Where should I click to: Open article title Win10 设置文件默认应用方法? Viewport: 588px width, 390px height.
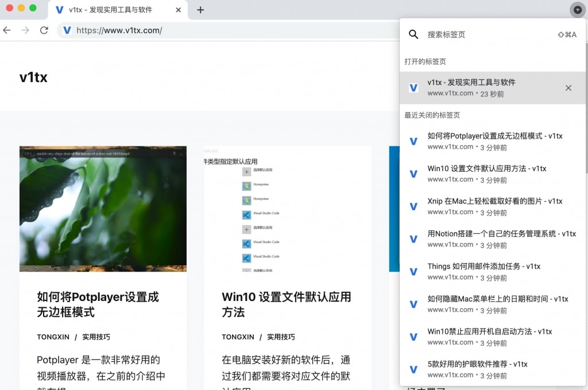287,304
